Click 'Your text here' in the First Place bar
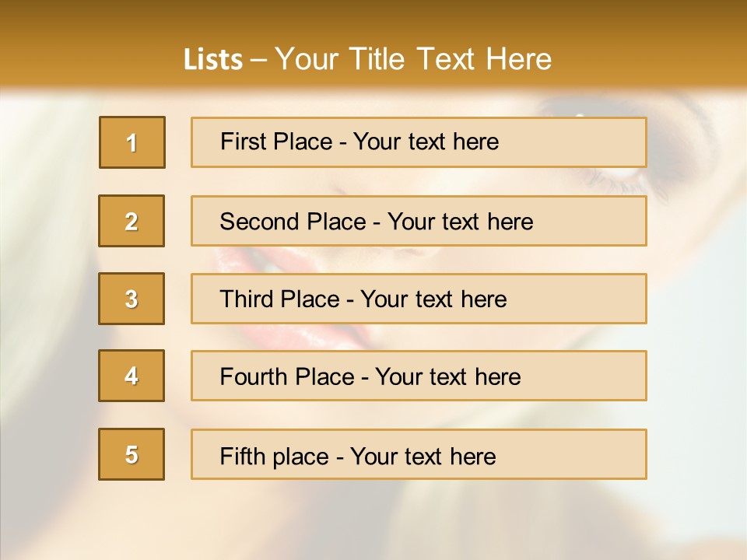 point(426,142)
